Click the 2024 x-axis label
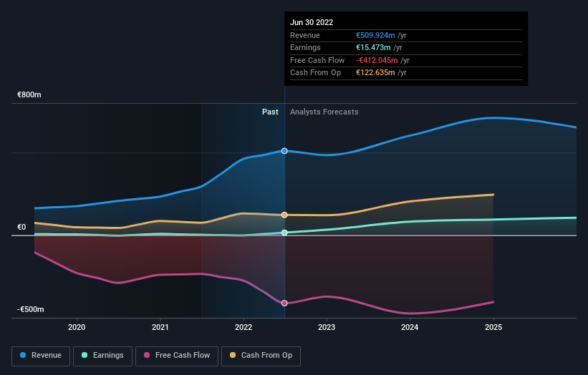 pos(410,327)
